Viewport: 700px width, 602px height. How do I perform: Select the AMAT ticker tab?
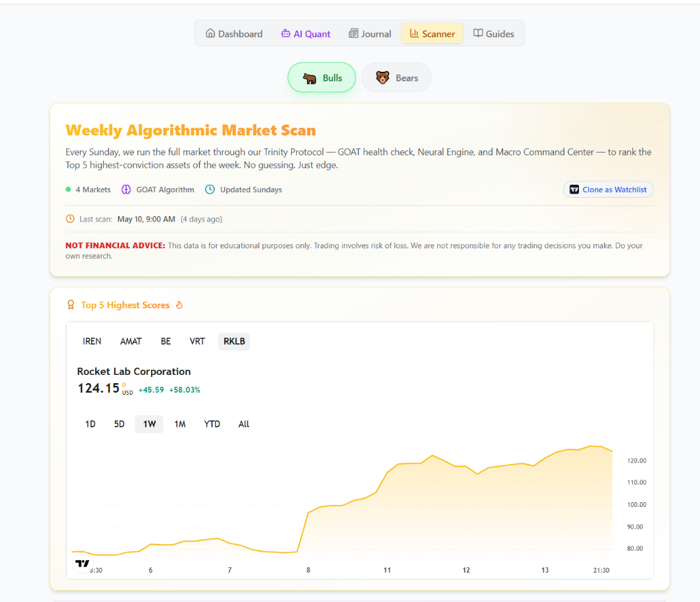[x=131, y=341]
